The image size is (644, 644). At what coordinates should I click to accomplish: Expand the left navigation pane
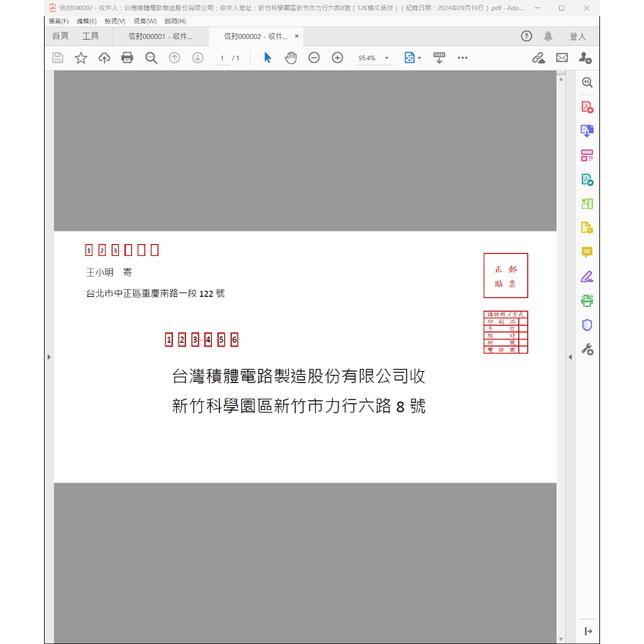tap(49, 357)
